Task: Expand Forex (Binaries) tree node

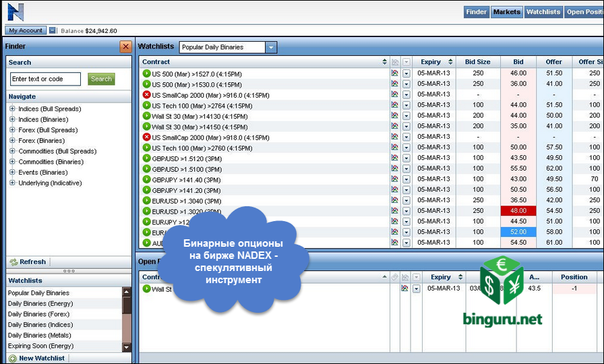Action: (x=12, y=140)
